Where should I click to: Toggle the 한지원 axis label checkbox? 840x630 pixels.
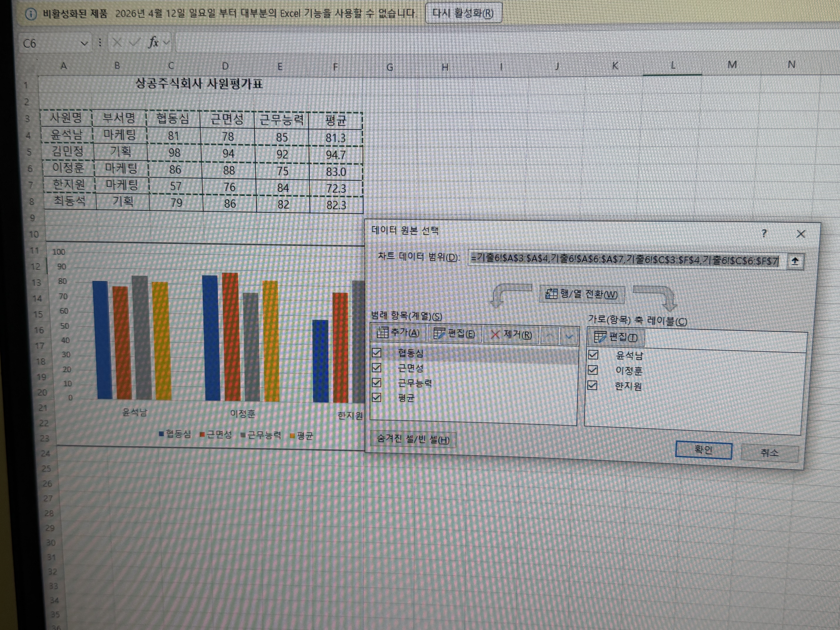[592, 385]
